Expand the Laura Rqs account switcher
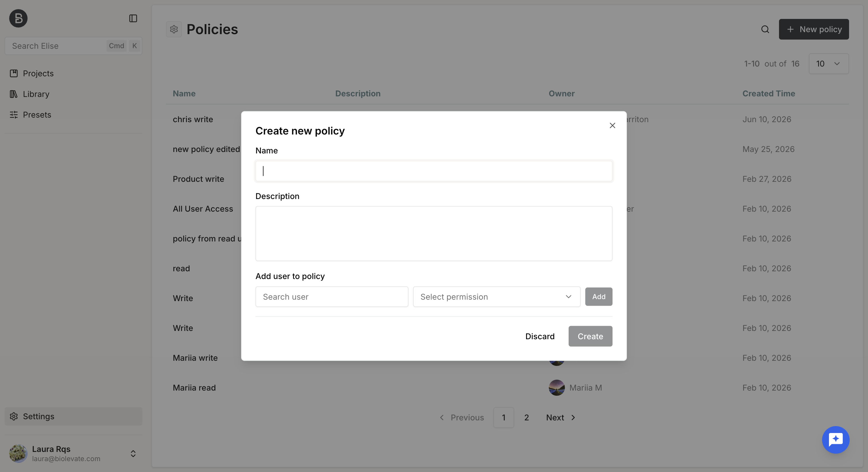868x472 pixels. pos(133,453)
